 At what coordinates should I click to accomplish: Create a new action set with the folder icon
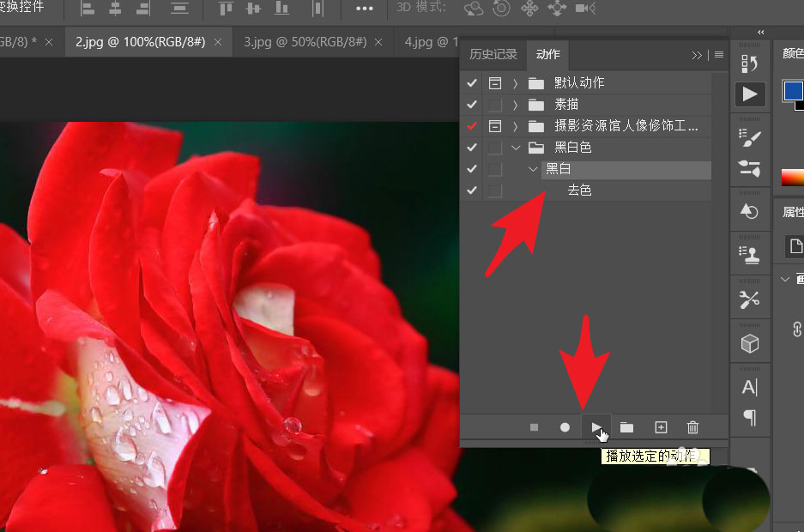pyautogui.click(x=627, y=427)
